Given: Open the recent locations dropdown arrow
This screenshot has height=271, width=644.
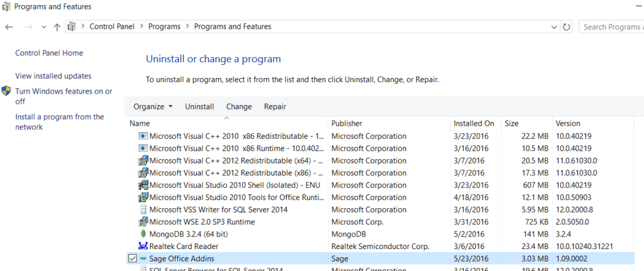Looking at the screenshot, I should (x=43, y=27).
